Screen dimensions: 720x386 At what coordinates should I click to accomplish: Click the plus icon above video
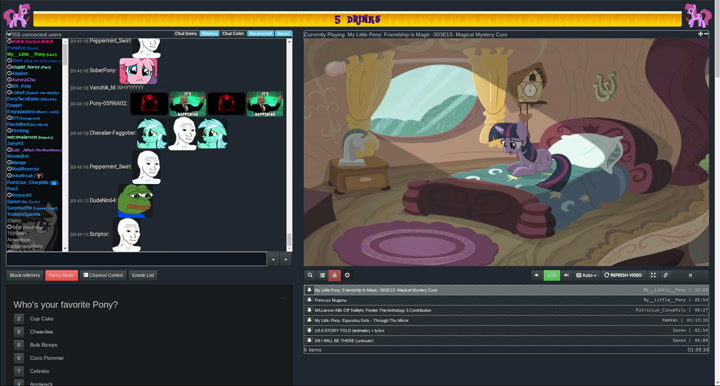[x=700, y=34]
